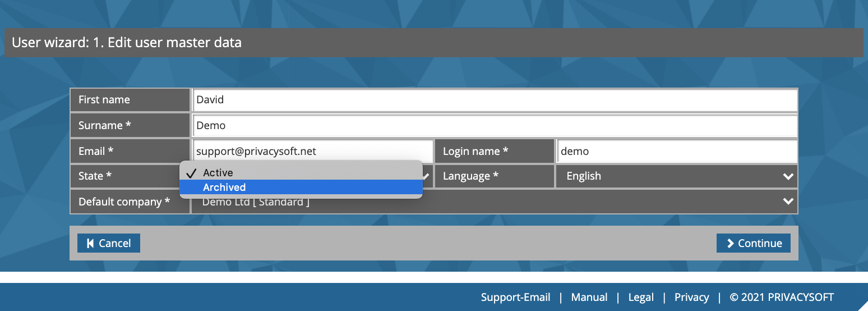Open the Support-Email footer link

[515, 298]
